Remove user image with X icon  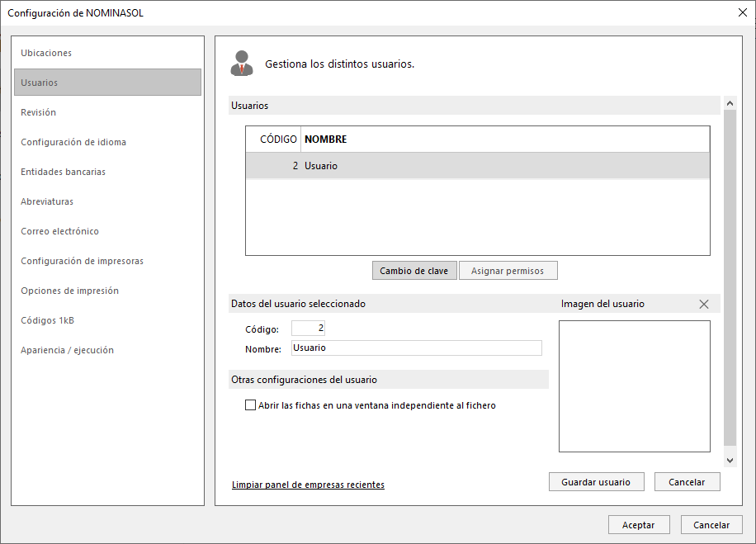(704, 305)
